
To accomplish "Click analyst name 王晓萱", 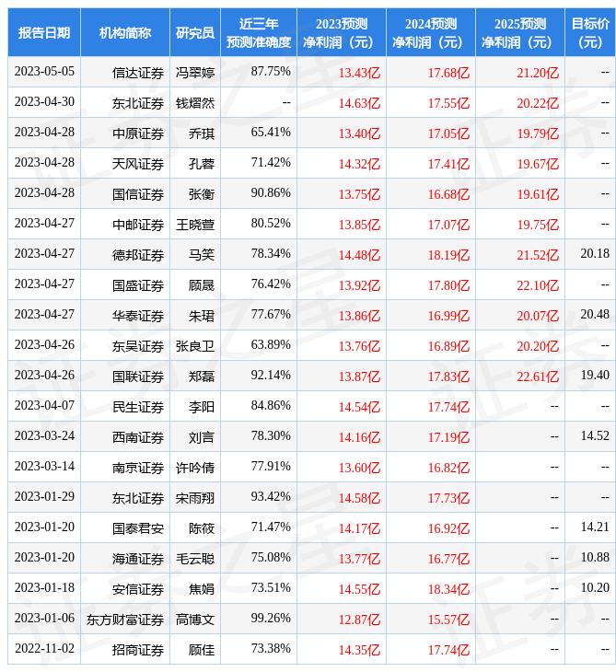I will (x=195, y=225).
